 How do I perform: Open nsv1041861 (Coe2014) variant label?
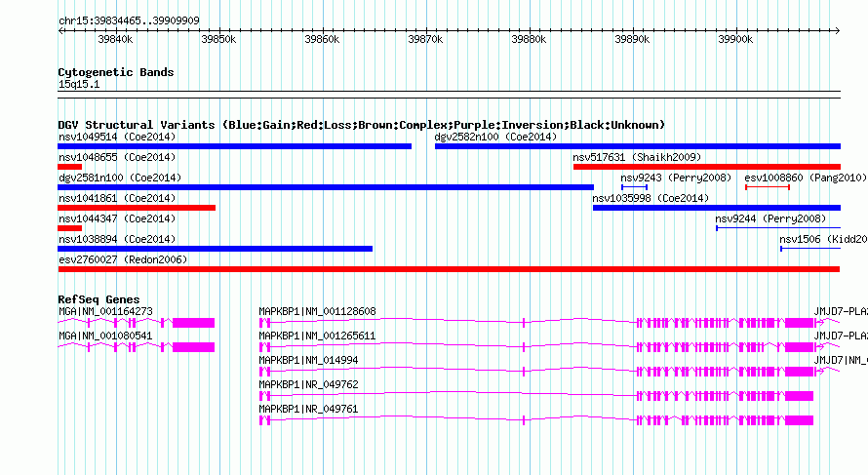(x=117, y=198)
